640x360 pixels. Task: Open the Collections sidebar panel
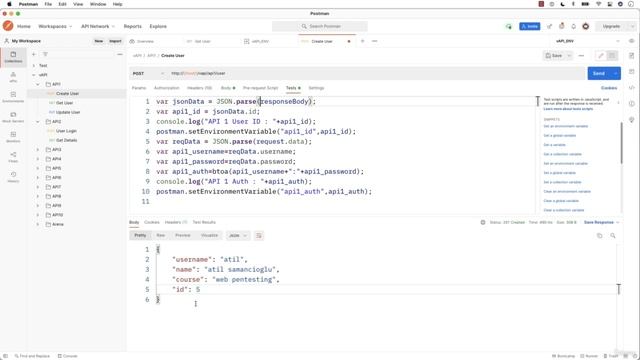pos(13,57)
